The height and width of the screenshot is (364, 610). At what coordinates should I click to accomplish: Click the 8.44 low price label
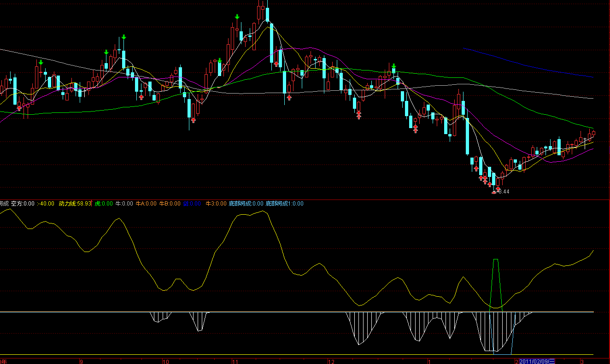(504, 192)
